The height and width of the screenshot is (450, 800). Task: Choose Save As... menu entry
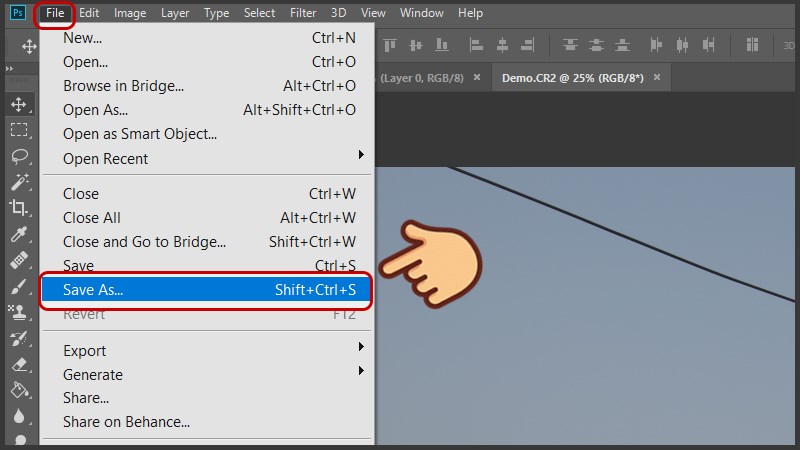click(206, 290)
